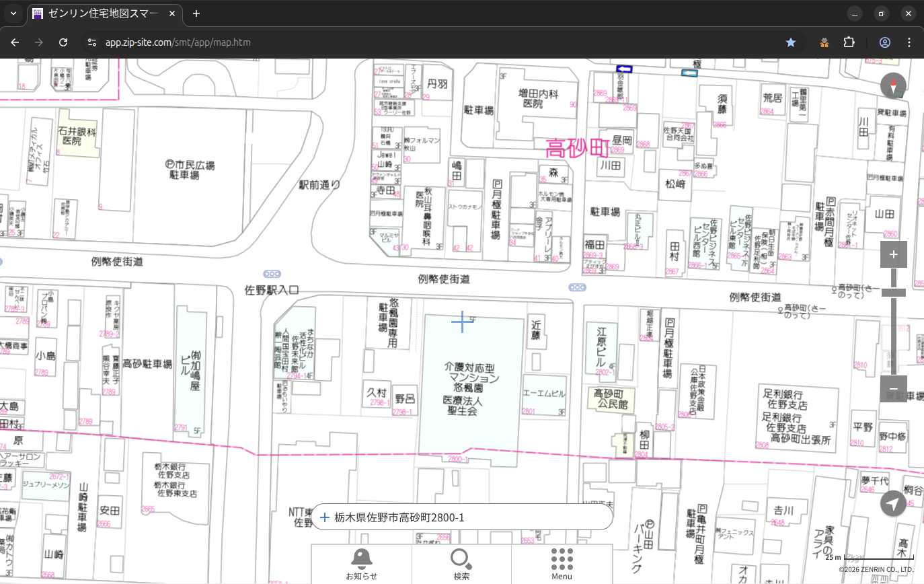The height and width of the screenshot is (584, 924).
Task: Bookmark this page with star icon
Action: point(791,42)
